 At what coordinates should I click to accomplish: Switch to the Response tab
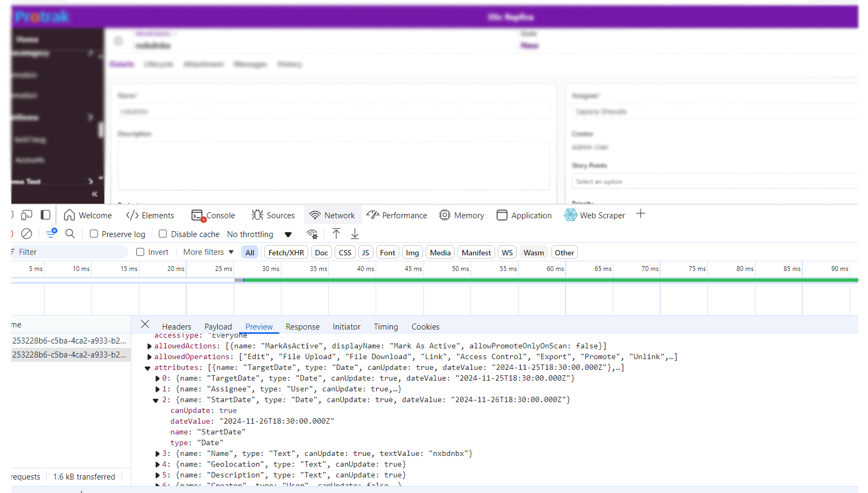click(302, 327)
